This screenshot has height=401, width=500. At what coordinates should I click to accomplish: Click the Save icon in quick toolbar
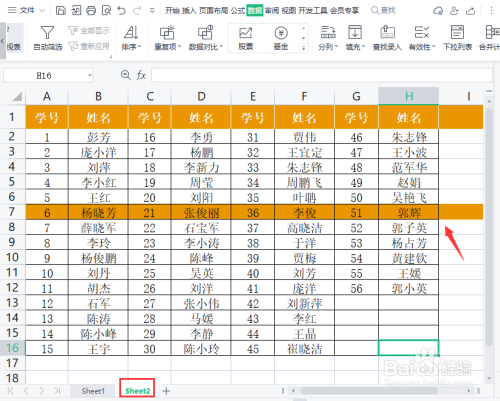[60, 11]
